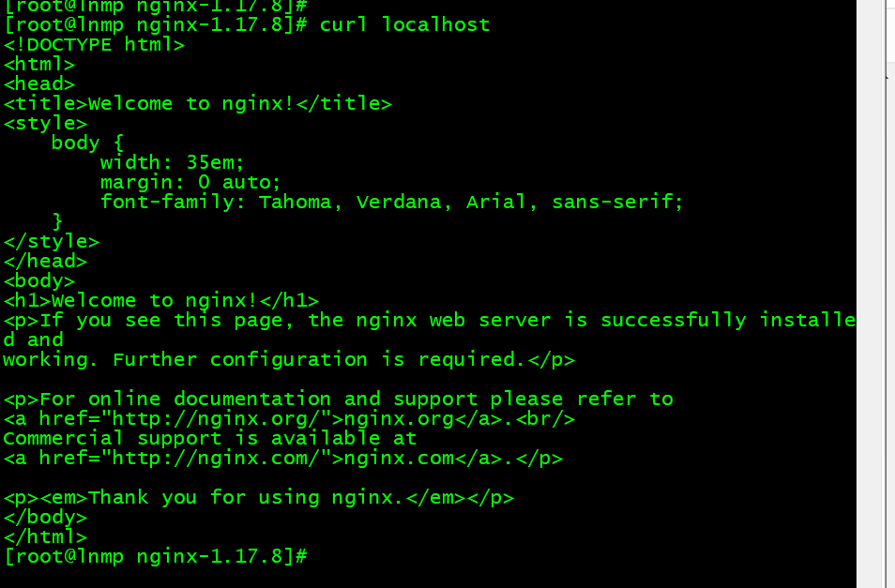
Task: Click the 'Welcome to nginx!' title line
Action: tap(198, 104)
